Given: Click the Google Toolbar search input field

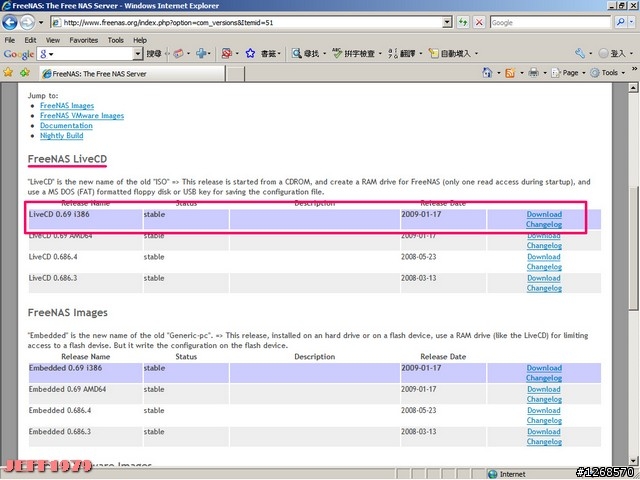Looking at the screenshot, I should (85, 53).
